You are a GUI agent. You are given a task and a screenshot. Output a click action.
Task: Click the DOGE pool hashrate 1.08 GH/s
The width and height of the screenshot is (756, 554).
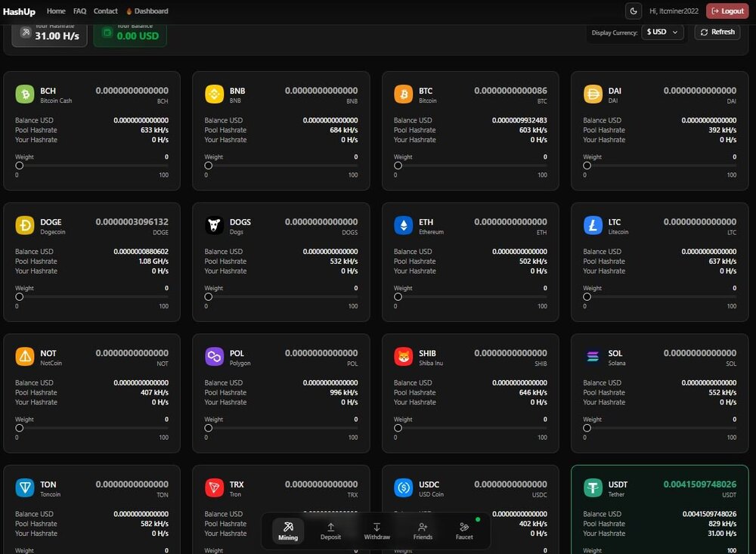point(153,262)
